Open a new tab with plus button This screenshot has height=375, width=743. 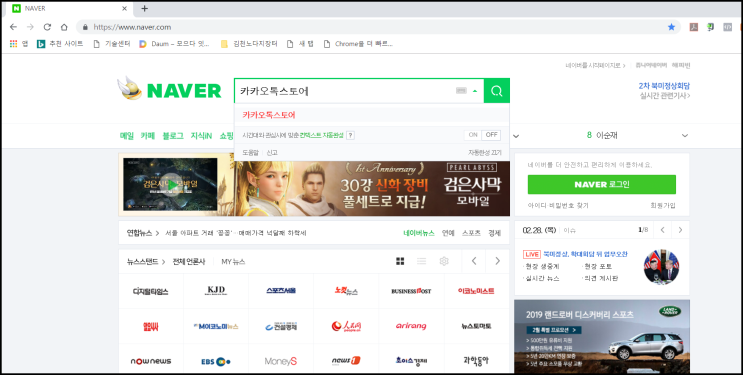point(145,9)
